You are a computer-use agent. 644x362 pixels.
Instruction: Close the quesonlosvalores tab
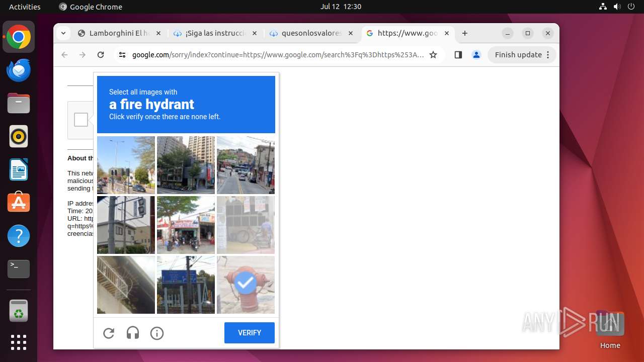coord(351,33)
